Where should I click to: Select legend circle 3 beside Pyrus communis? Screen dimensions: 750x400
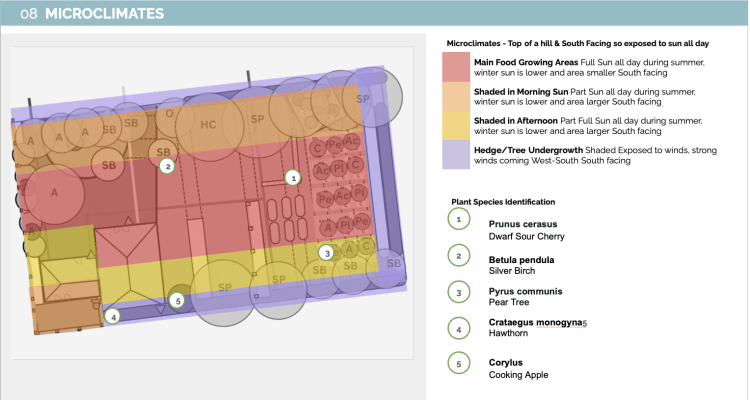458,291
